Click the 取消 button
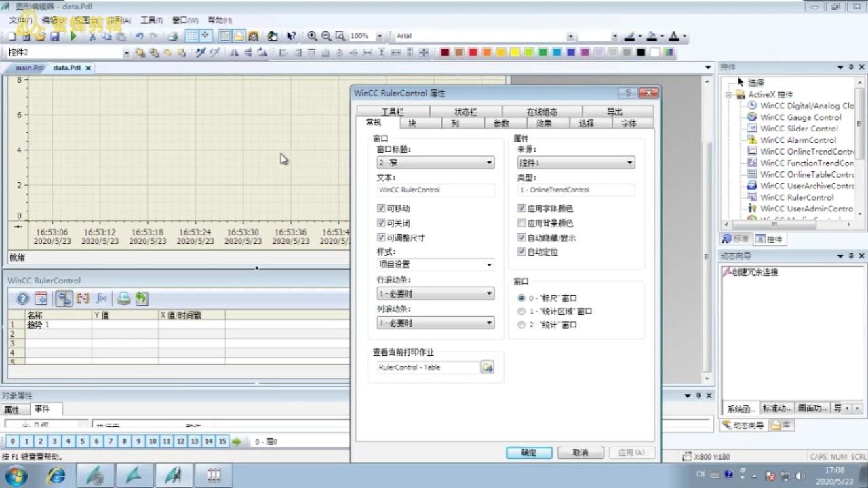The image size is (868, 488). tap(580, 453)
